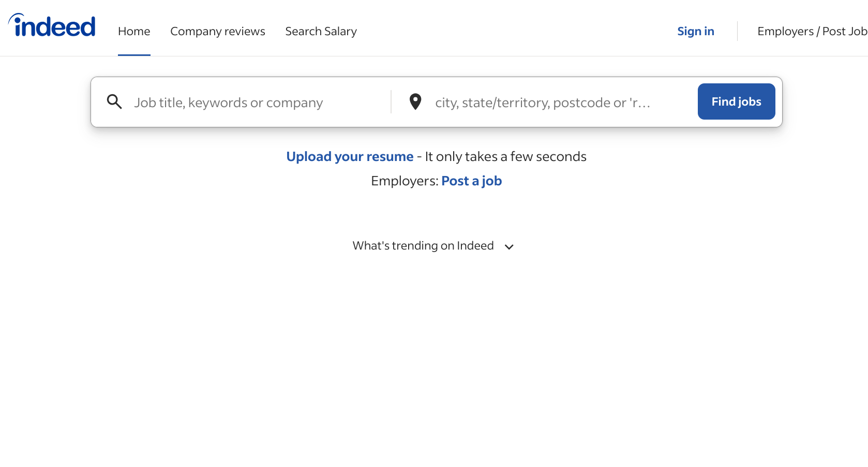Open the Company reviews tab

click(218, 31)
